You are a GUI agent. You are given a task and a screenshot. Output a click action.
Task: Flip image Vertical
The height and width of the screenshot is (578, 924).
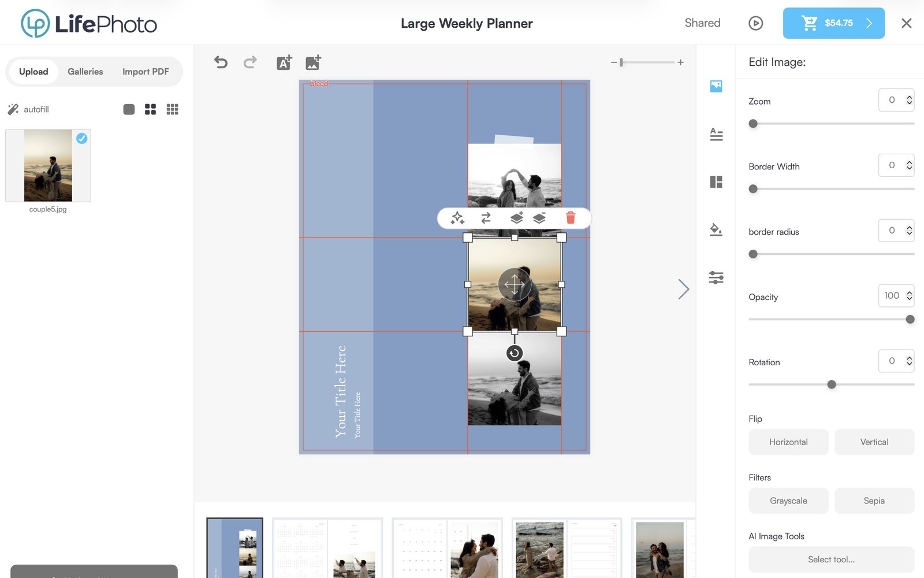pos(874,442)
